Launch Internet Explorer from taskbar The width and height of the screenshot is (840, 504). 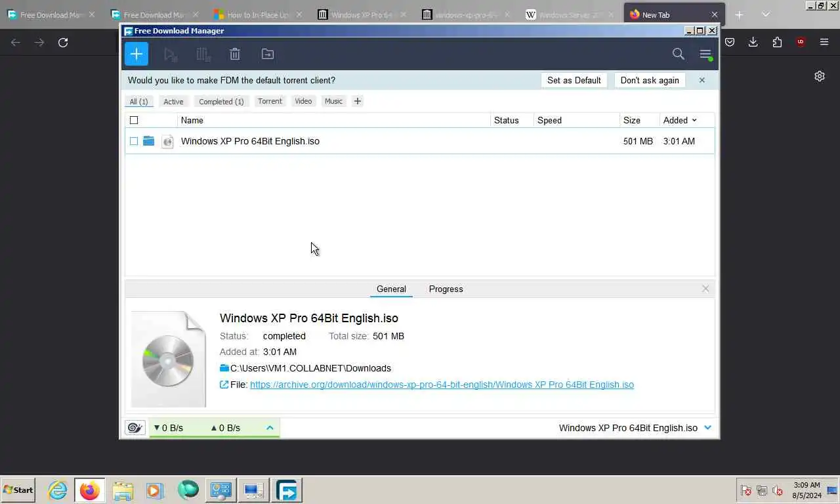point(58,490)
